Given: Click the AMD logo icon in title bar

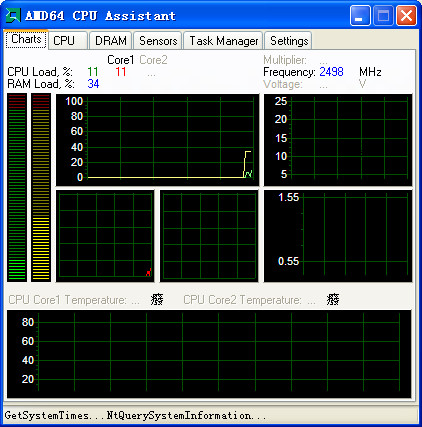Looking at the screenshot, I should click(13, 16).
